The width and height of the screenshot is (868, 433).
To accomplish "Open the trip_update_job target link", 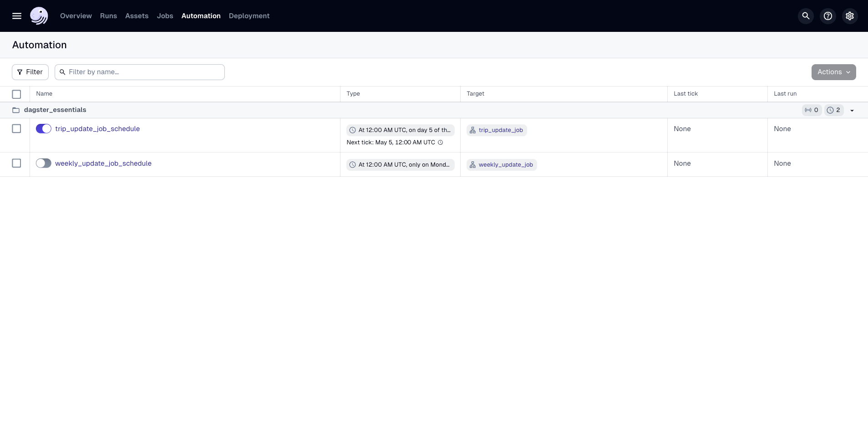I will (x=501, y=130).
